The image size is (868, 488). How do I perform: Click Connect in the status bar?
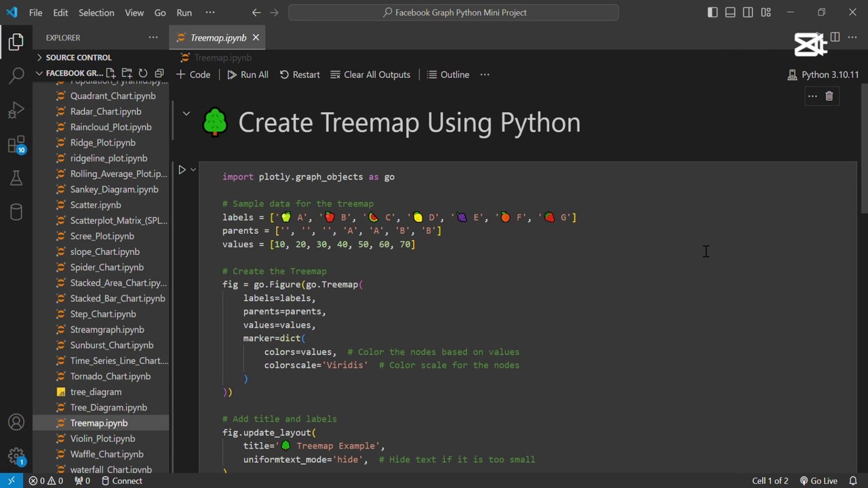(121, 481)
